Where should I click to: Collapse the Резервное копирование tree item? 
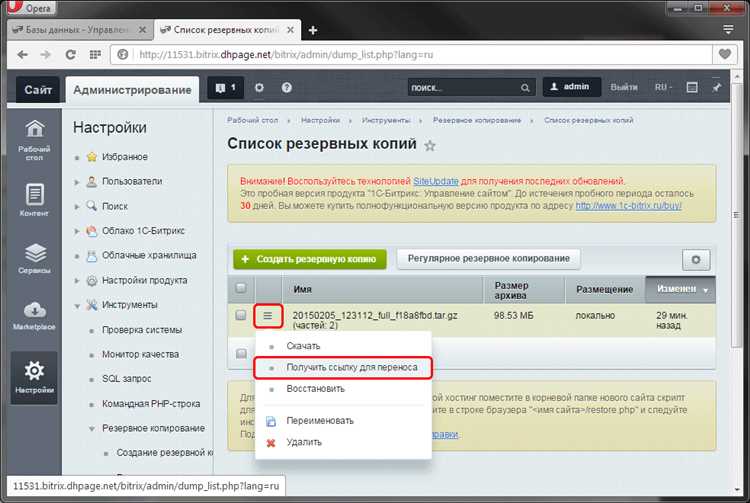(x=92, y=428)
